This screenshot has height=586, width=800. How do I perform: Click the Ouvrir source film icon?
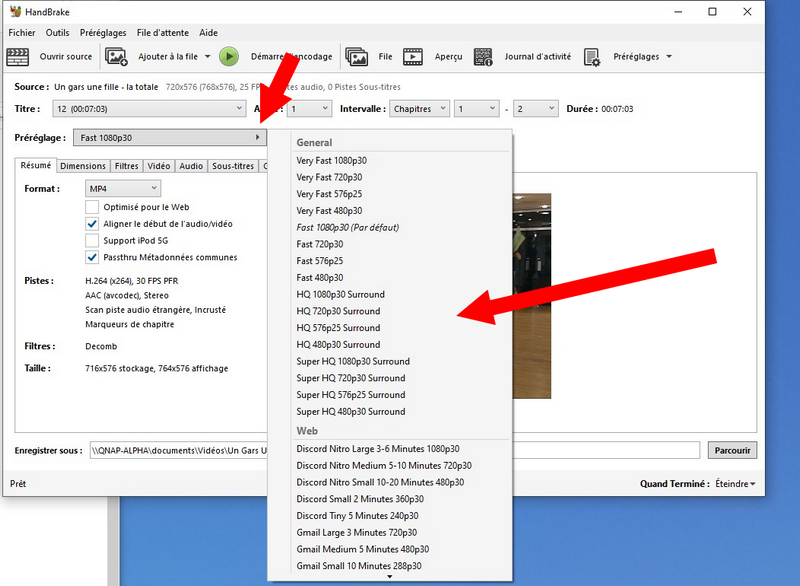point(18,57)
